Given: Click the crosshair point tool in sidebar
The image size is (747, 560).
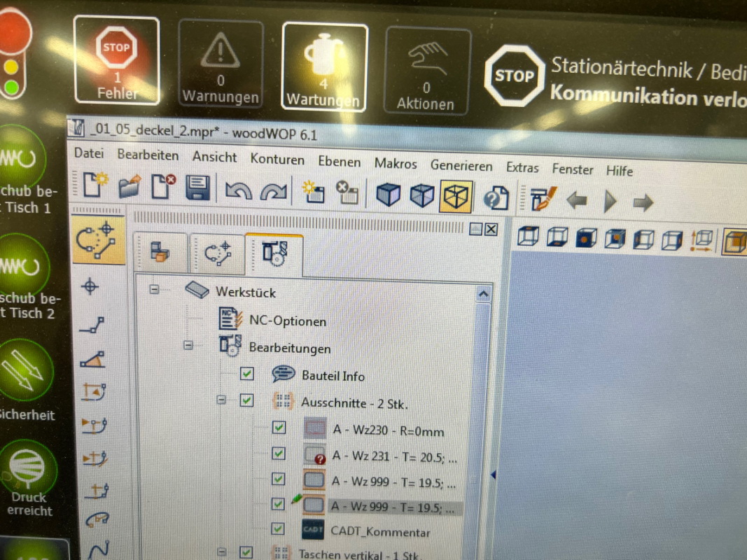Looking at the screenshot, I should (x=90, y=286).
